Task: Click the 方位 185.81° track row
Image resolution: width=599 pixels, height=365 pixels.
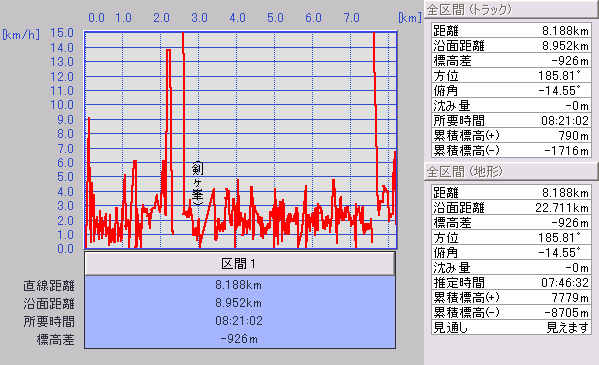Action: tap(511, 76)
